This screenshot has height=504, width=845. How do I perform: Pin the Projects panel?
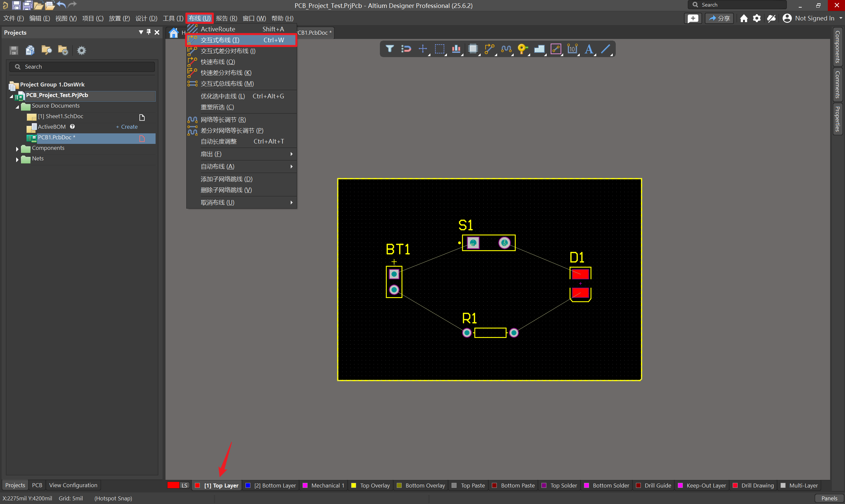point(149,32)
